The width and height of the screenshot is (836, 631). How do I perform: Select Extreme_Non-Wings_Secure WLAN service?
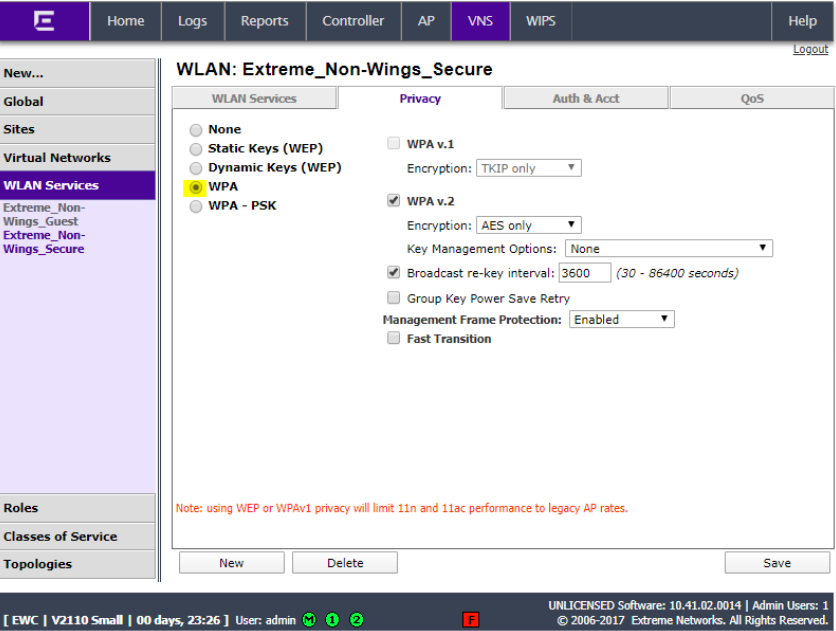click(x=44, y=242)
